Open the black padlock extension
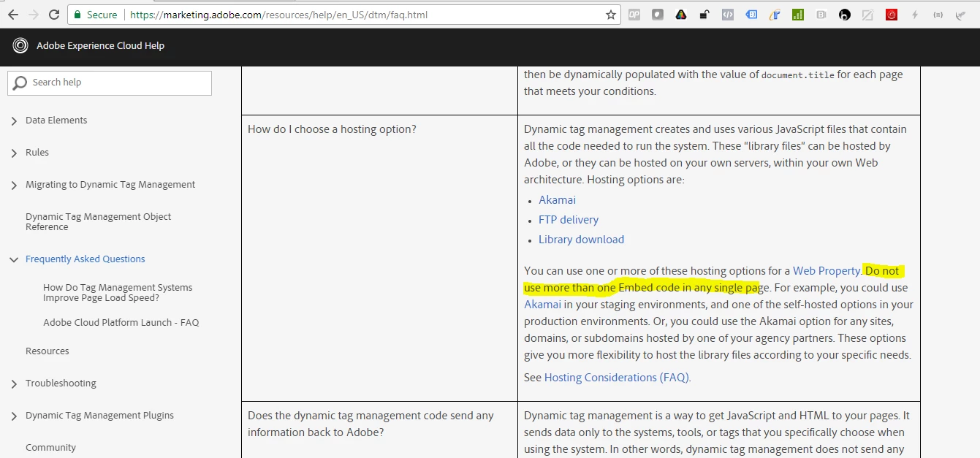Image resolution: width=980 pixels, height=458 pixels. pos(704,15)
